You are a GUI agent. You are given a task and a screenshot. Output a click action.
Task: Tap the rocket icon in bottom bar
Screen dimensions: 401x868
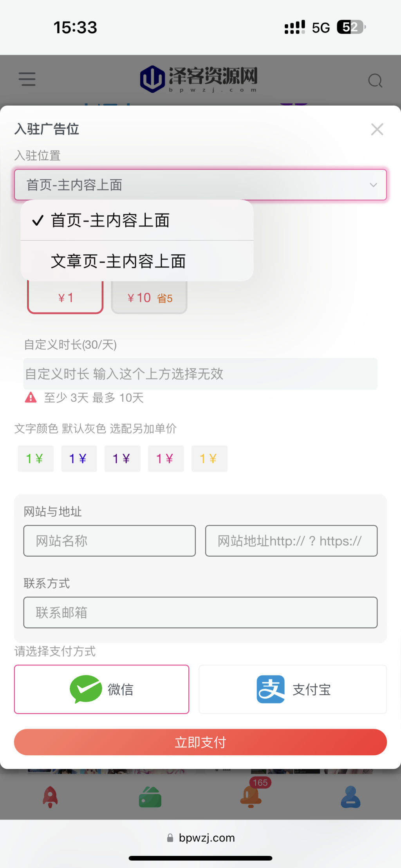click(50, 797)
